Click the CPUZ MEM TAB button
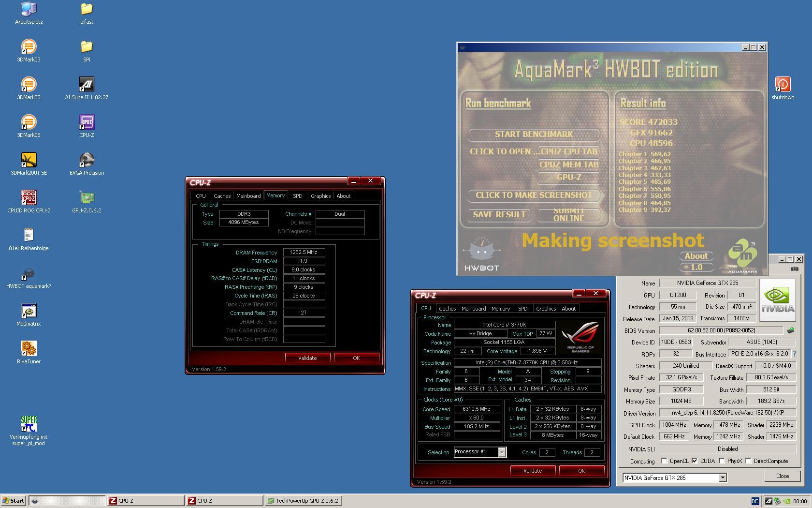812x508 pixels. click(569, 164)
